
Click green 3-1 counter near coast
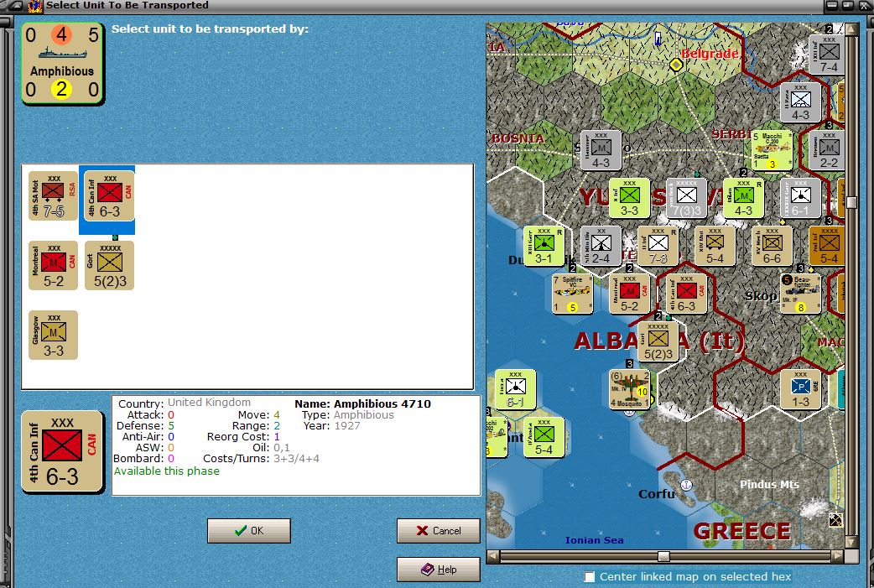click(544, 246)
